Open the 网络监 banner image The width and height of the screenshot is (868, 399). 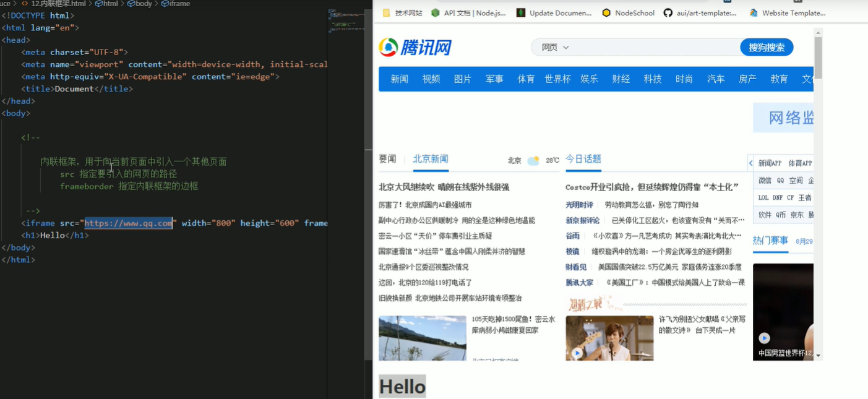783,118
